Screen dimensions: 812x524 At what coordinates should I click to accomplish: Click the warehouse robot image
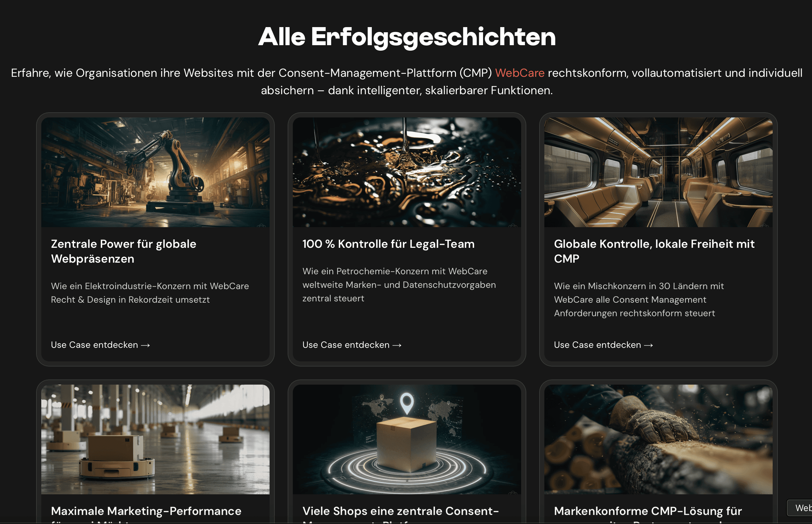click(x=155, y=439)
